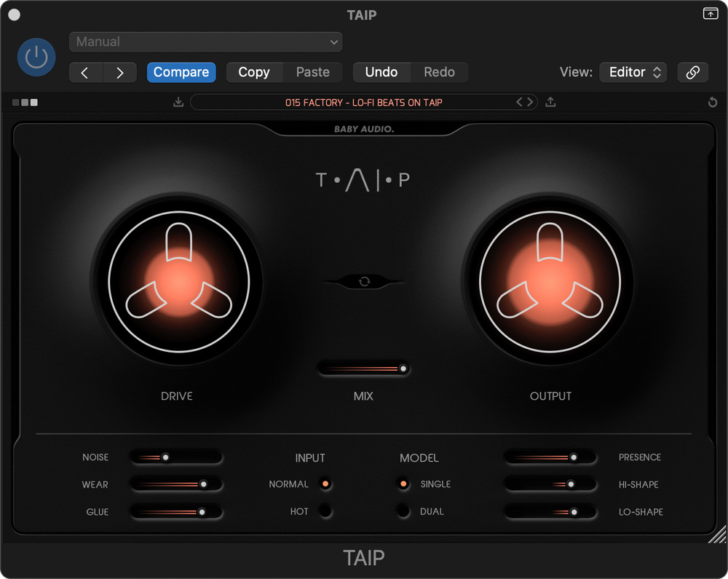Viewport: 728px width, 579px height.
Task: Click the sync icon between the reels
Action: [x=364, y=281]
